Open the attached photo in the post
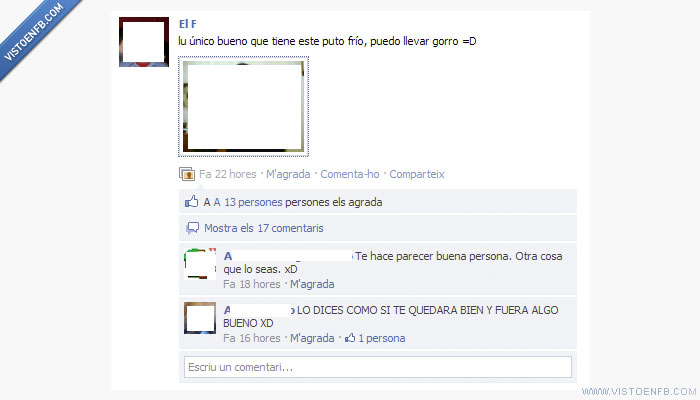This screenshot has height=400, width=700. click(243, 107)
